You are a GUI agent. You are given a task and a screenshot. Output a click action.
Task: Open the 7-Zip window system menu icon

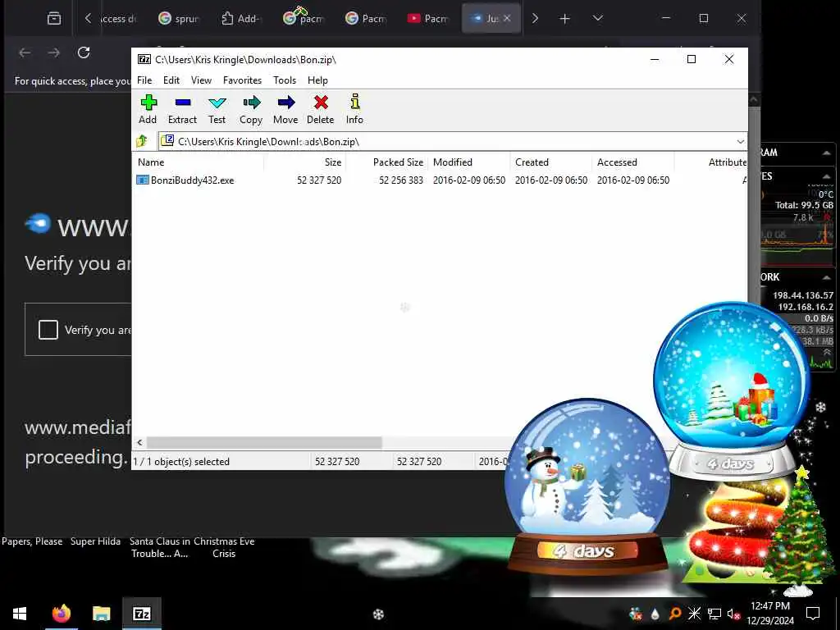point(144,59)
